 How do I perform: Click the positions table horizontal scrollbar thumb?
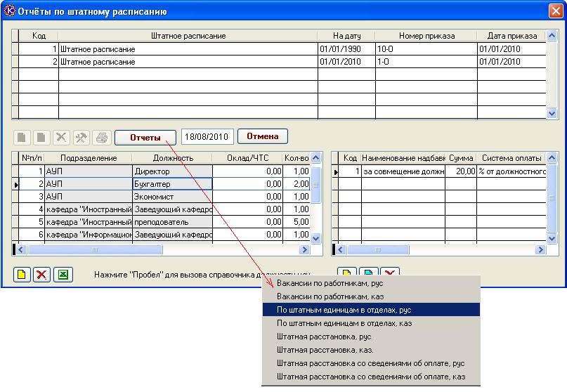pos(95,250)
